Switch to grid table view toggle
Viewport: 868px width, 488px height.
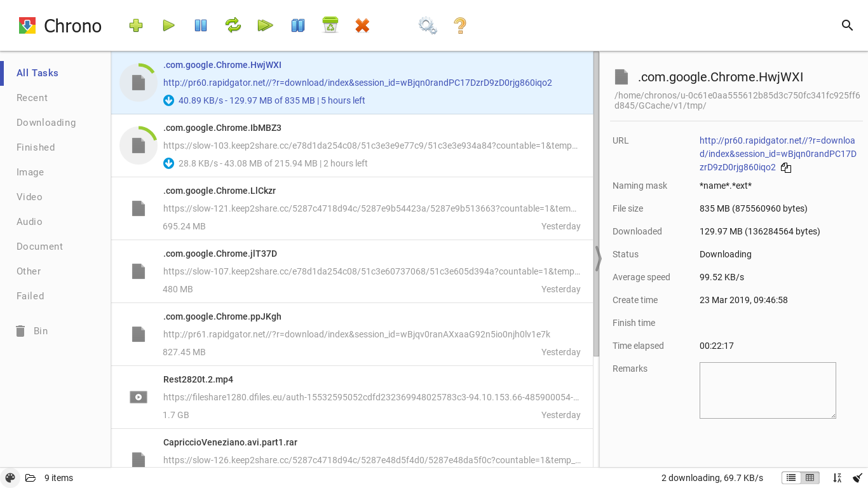click(810, 478)
